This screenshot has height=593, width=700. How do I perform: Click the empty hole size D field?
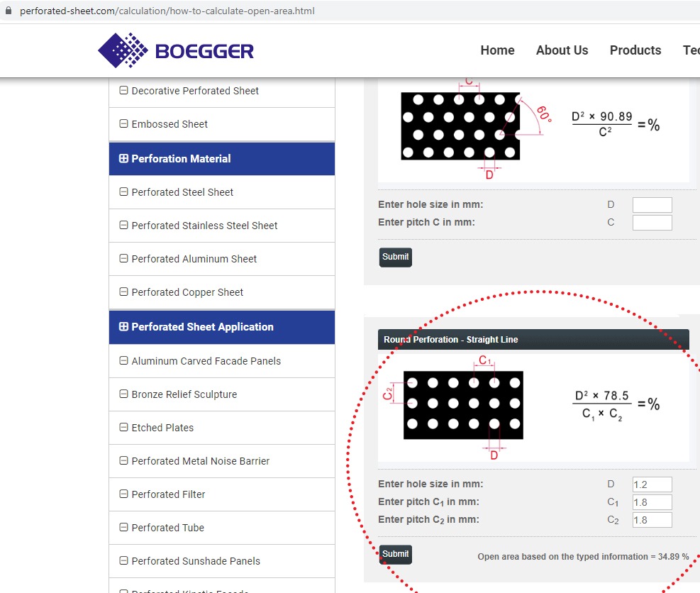point(652,205)
